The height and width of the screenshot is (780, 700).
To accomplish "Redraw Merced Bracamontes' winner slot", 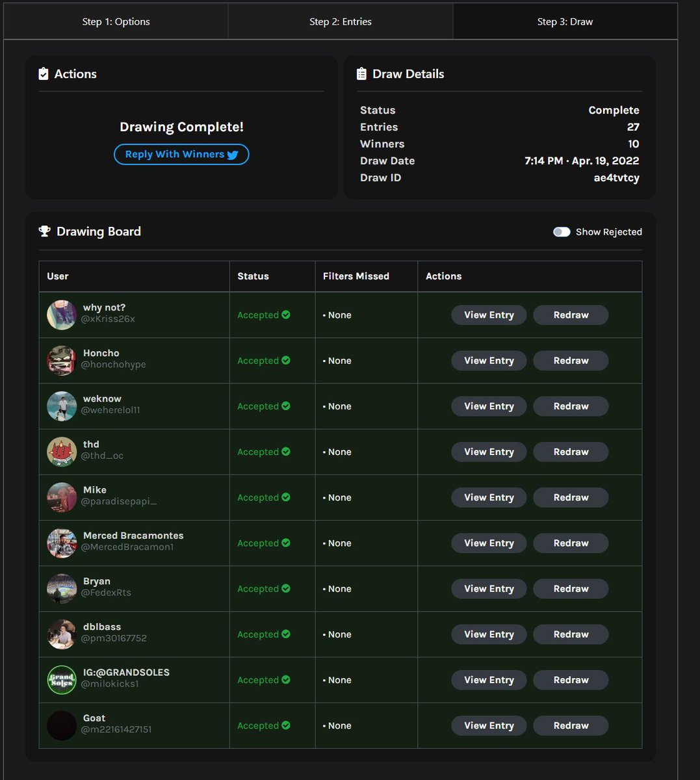I will pyautogui.click(x=571, y=543).
